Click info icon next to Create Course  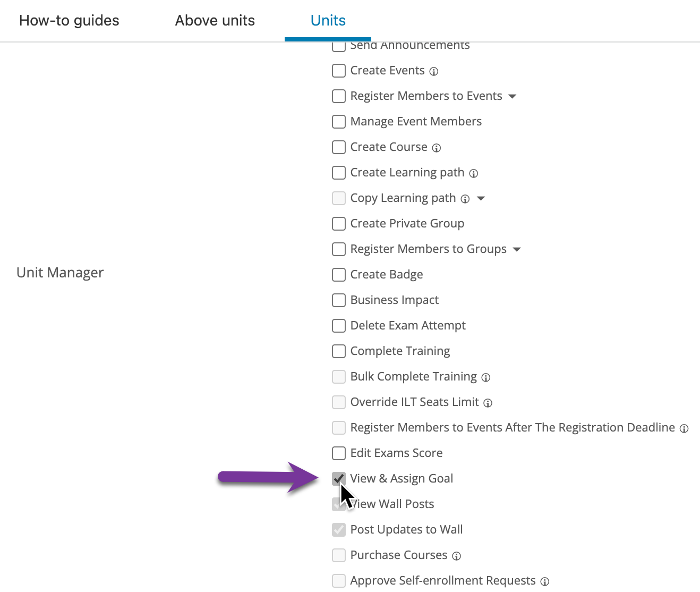(437, 148)
